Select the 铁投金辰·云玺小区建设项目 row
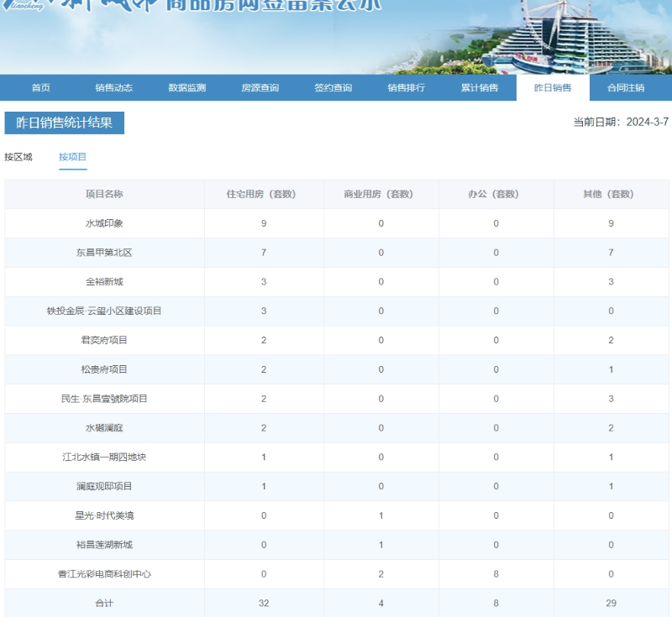 click(104, 311)
